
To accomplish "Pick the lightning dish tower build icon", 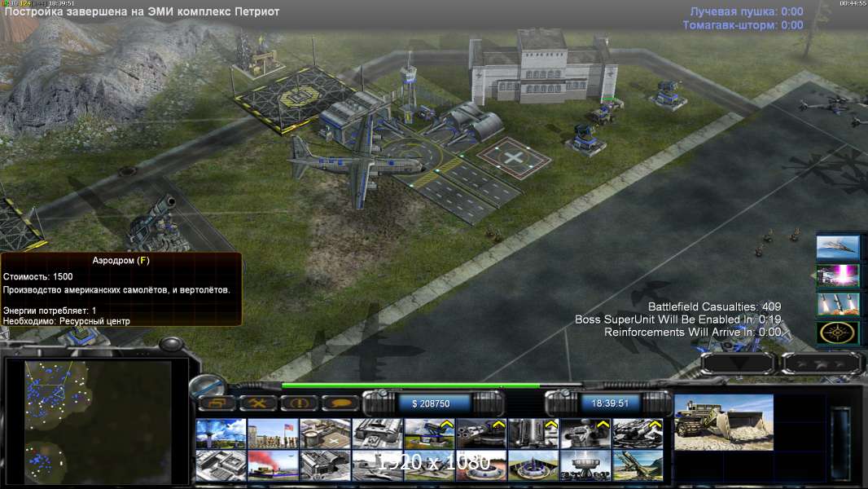I will pos(585,465).
